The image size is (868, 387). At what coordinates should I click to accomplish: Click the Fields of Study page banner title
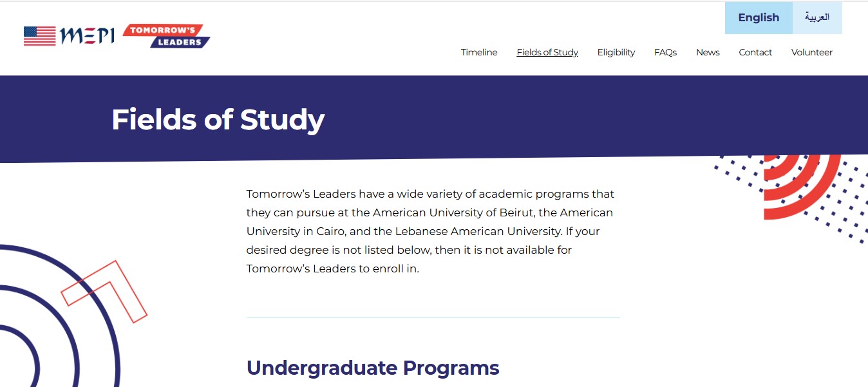pyautogui.click(x=218, y=120)
